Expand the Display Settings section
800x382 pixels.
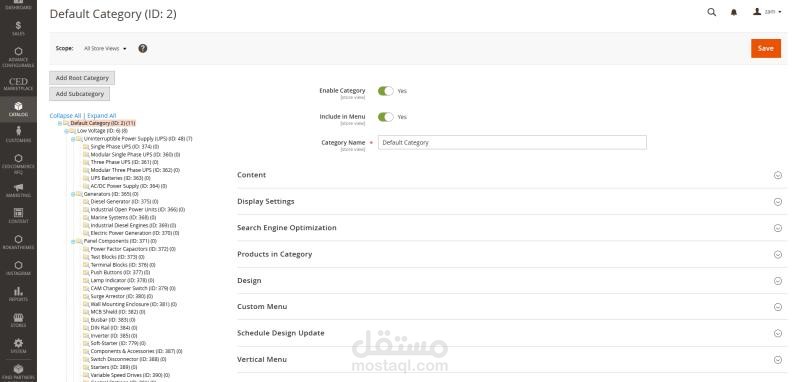(x=512, y=201)
